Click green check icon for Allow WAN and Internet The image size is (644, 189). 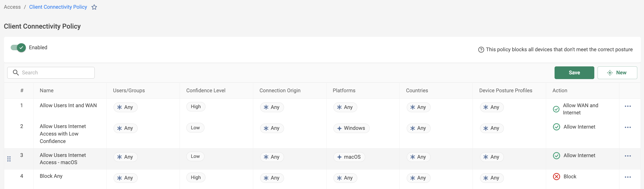(x=556, y=109)
